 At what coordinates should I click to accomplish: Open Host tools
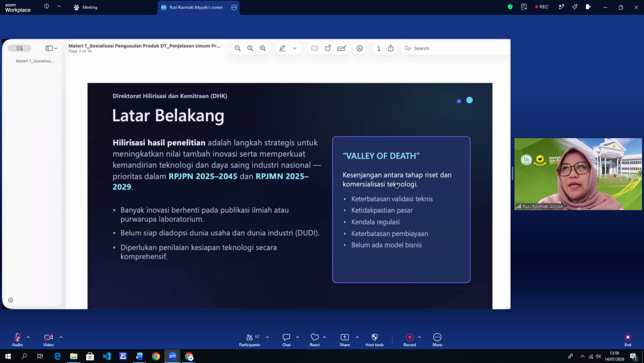(375, 340)
